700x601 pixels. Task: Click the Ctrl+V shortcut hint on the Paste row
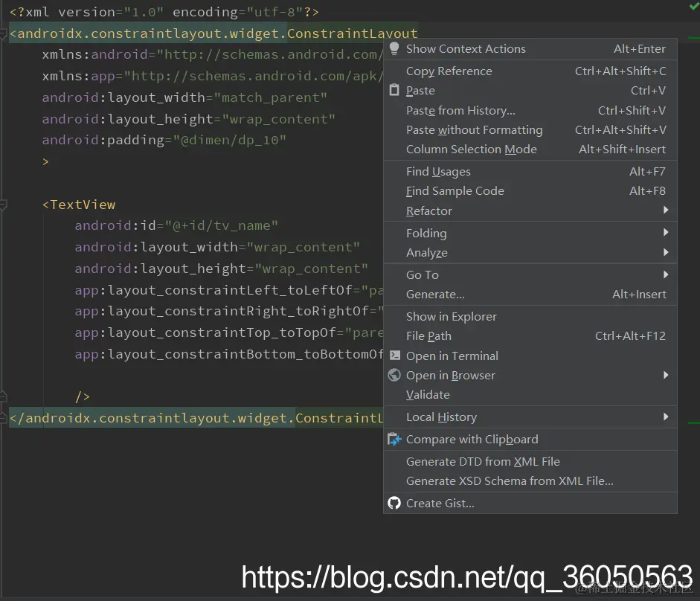tap(648, 91)
